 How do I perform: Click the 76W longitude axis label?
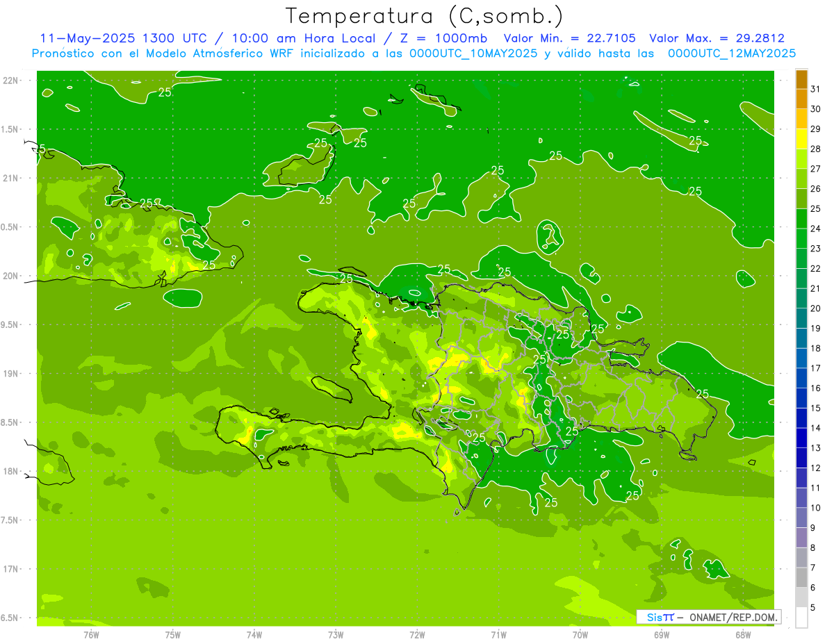coord(91,635)
